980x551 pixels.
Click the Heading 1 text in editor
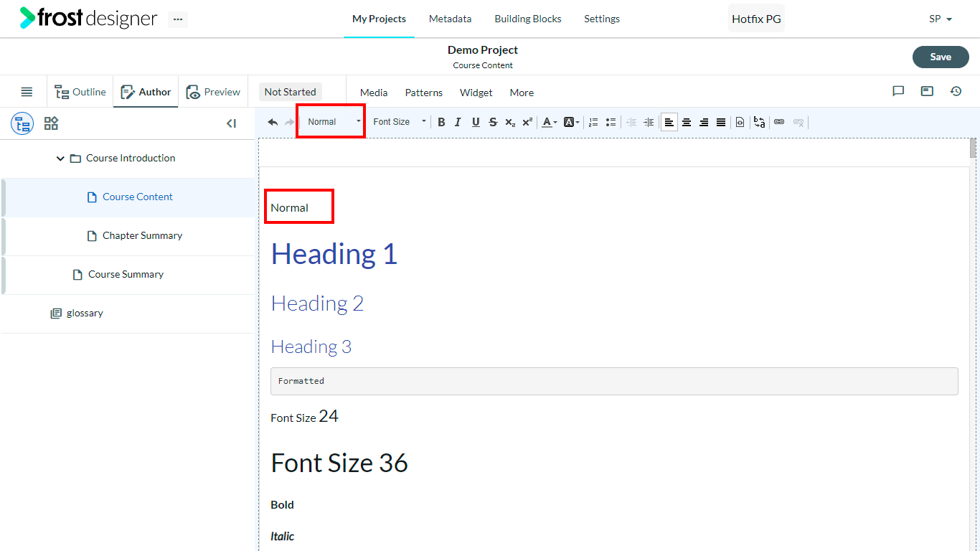[334, 254]
